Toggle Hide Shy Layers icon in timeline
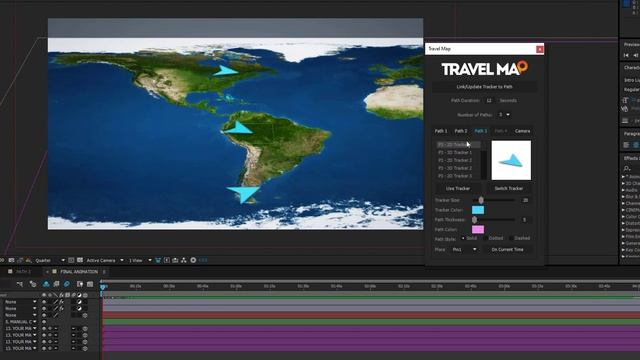 tap(46, 284)
